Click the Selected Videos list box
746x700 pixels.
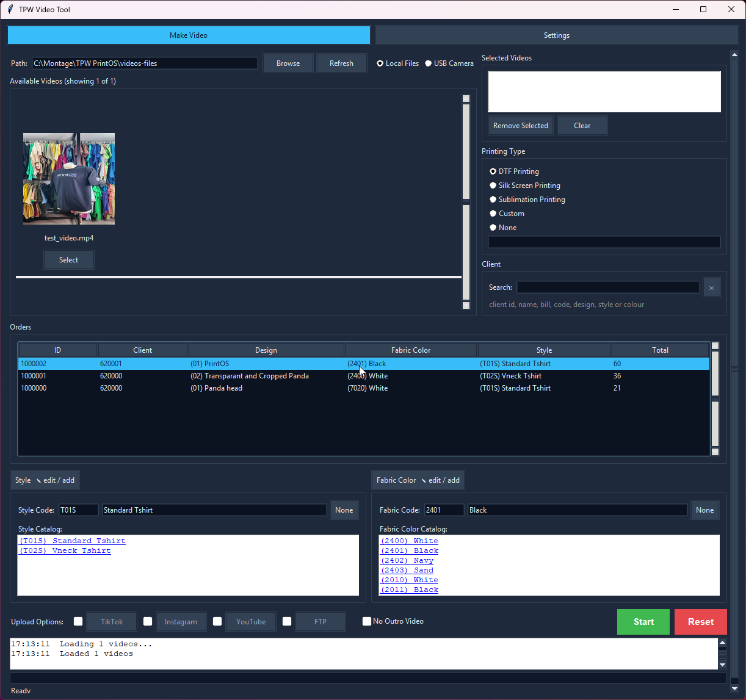pyautogui.click(x=604, y=92)
